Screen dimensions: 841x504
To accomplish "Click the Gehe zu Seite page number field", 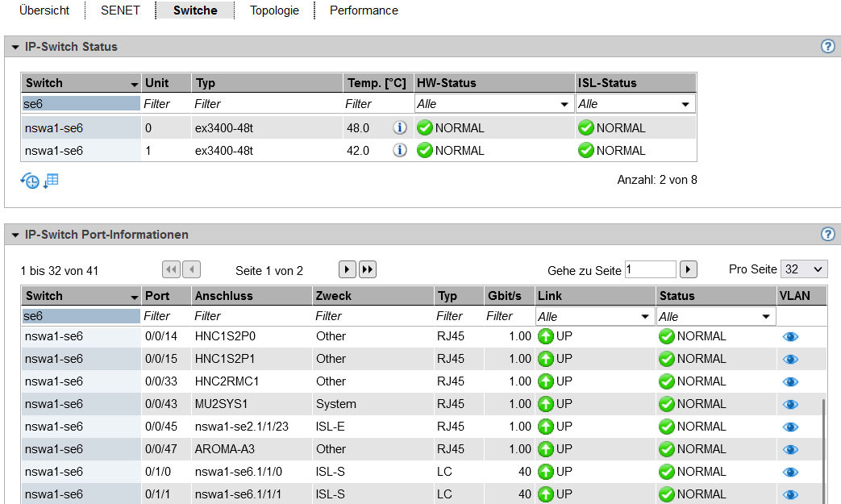I will (650, 270).
